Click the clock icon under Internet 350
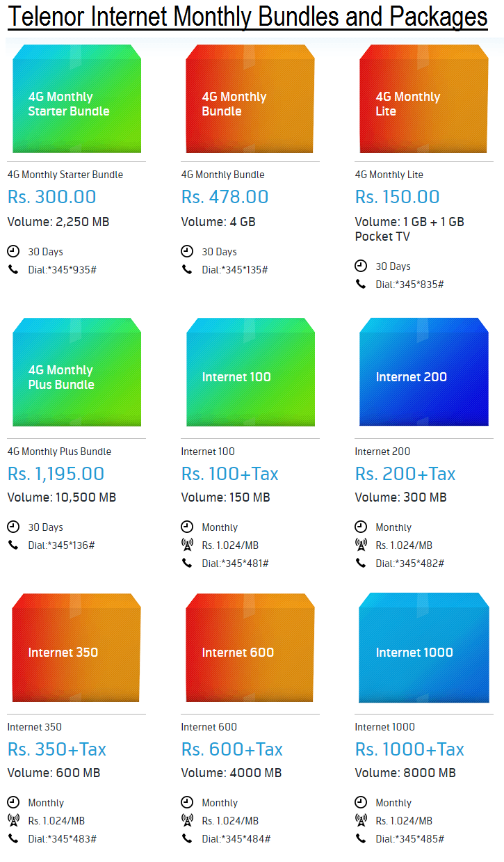 (x=13, y=802)
